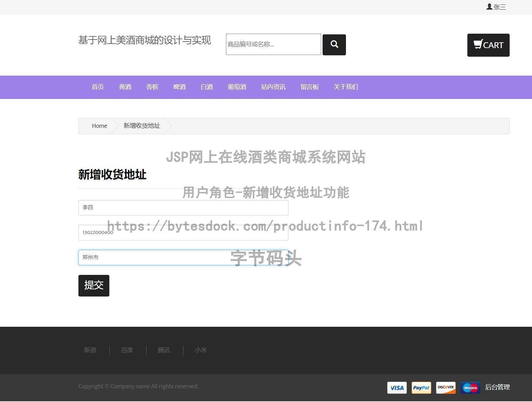Click the Maestro payment icon
Screen dimensions: 532x402
coord(470,388)
